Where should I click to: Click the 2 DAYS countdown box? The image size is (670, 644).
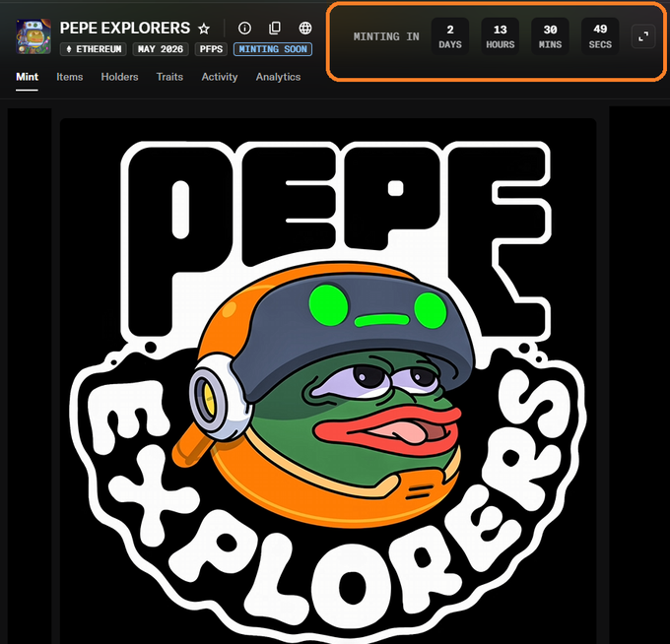[450, 36]
